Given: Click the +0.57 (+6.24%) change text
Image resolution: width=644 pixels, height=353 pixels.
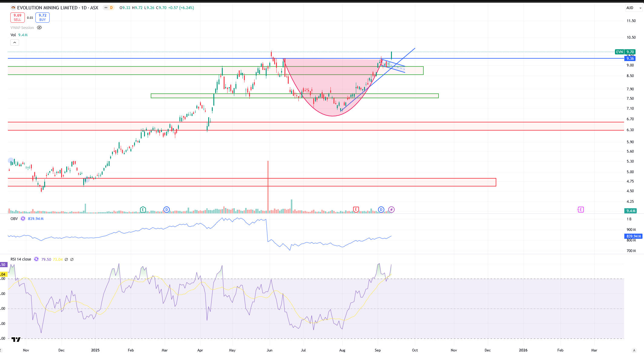Looking at the screenshot, I should click(x=182, y=8).
